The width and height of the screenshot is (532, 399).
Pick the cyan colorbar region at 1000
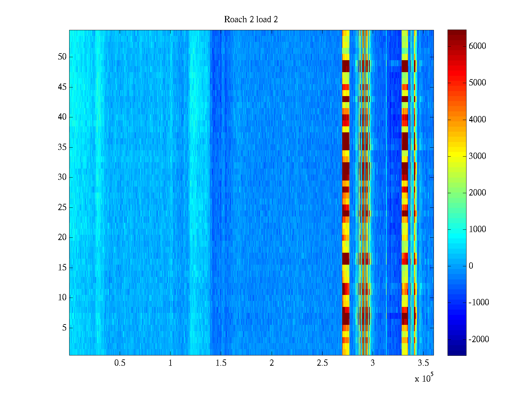457,229
